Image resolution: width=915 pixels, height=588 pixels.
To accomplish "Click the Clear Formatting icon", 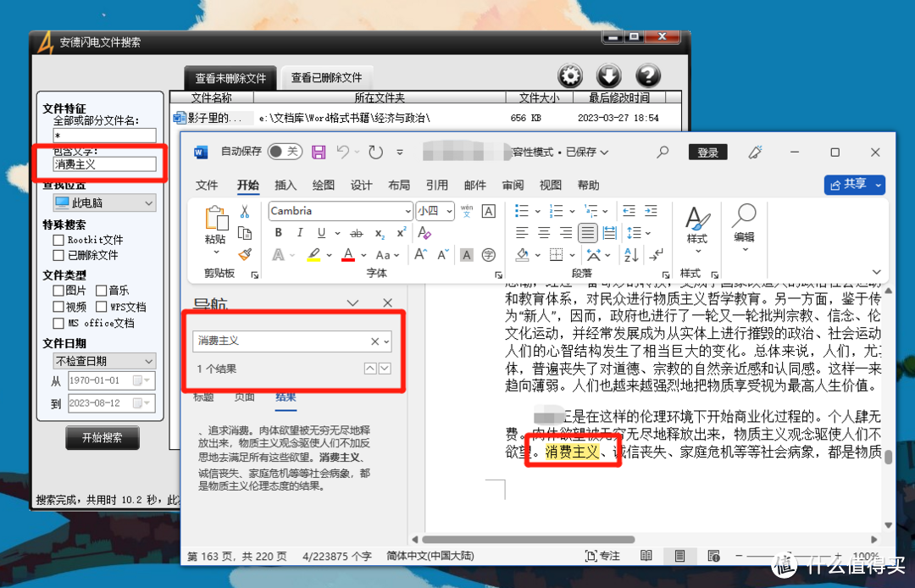I will point(424,233).
